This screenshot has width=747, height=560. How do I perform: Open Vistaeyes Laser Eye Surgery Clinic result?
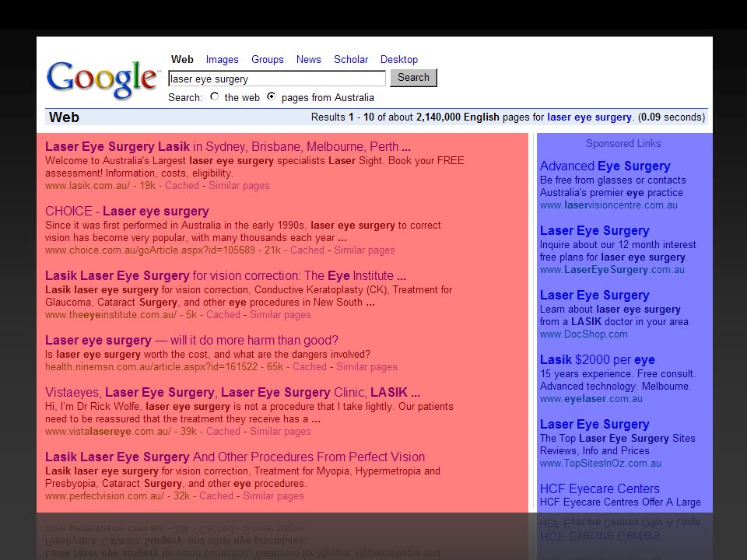pos(233,392)
